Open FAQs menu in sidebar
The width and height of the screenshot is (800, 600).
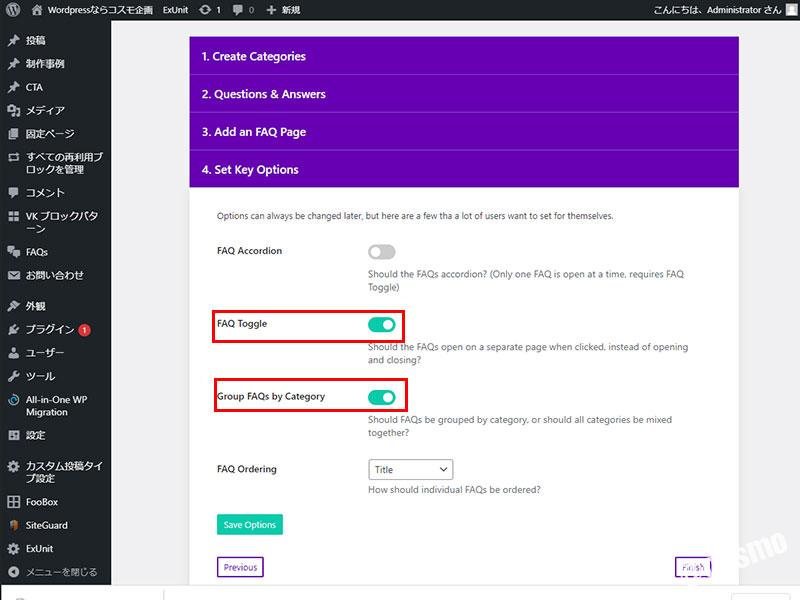36,252
